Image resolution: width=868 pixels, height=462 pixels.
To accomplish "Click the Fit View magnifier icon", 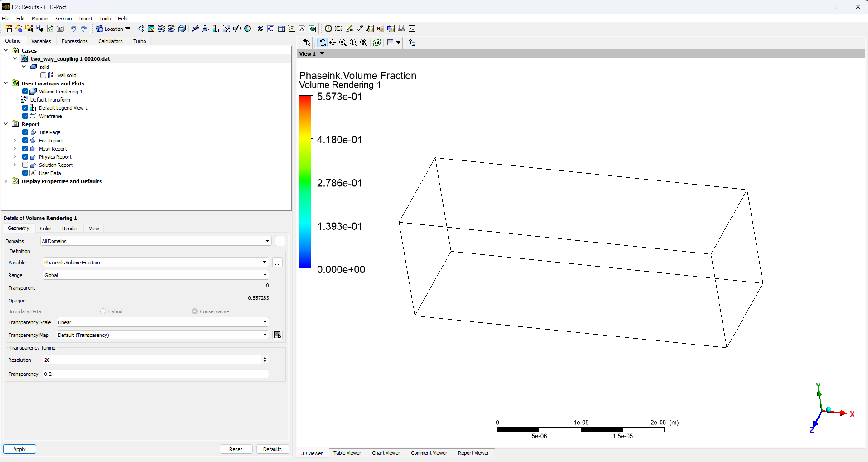I will (364, 43).
